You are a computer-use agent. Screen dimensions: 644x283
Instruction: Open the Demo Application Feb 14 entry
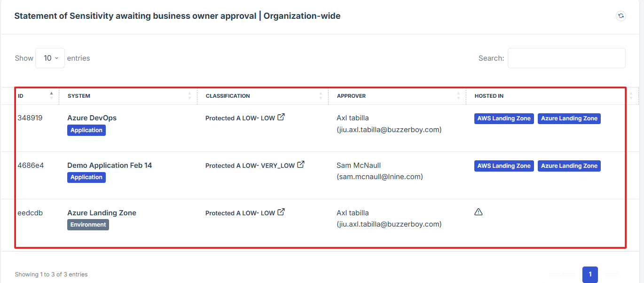coord(110,165)
